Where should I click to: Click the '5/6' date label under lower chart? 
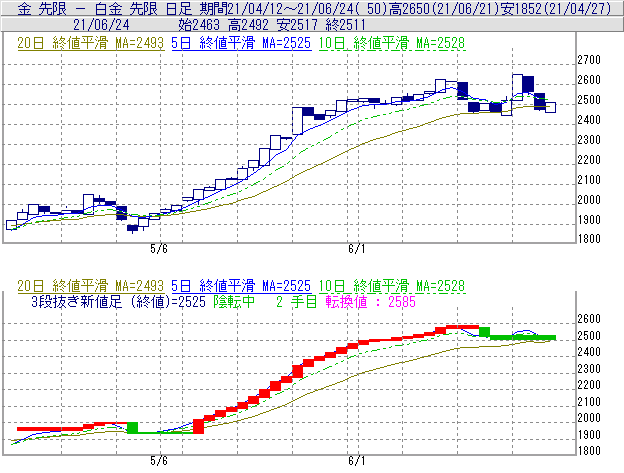[159, 461]
